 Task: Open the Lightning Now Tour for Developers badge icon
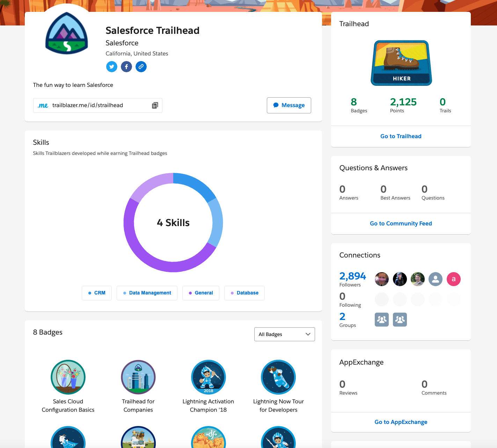(x=278, y=377)
